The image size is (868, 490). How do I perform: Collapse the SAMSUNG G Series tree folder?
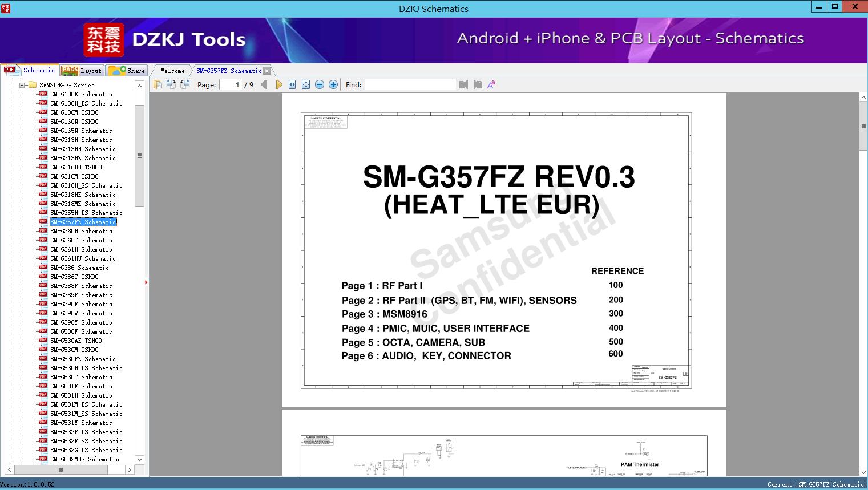pyautogui.click(x=22, y=85)
